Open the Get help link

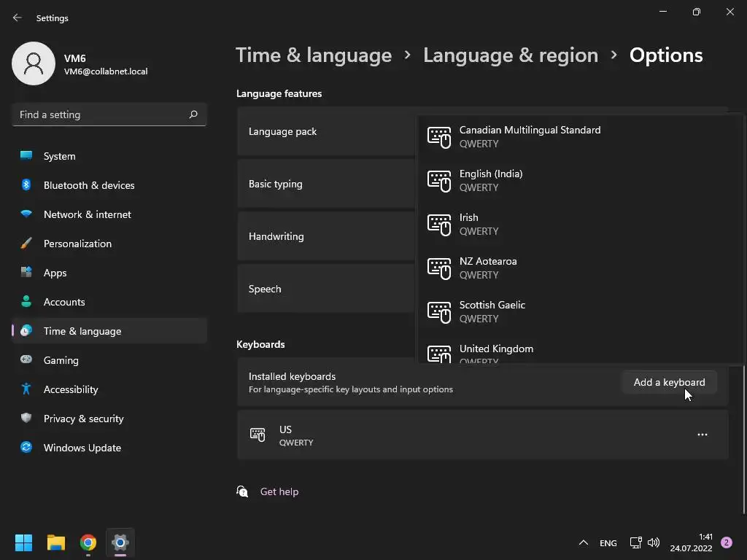(x=279, y=491)
